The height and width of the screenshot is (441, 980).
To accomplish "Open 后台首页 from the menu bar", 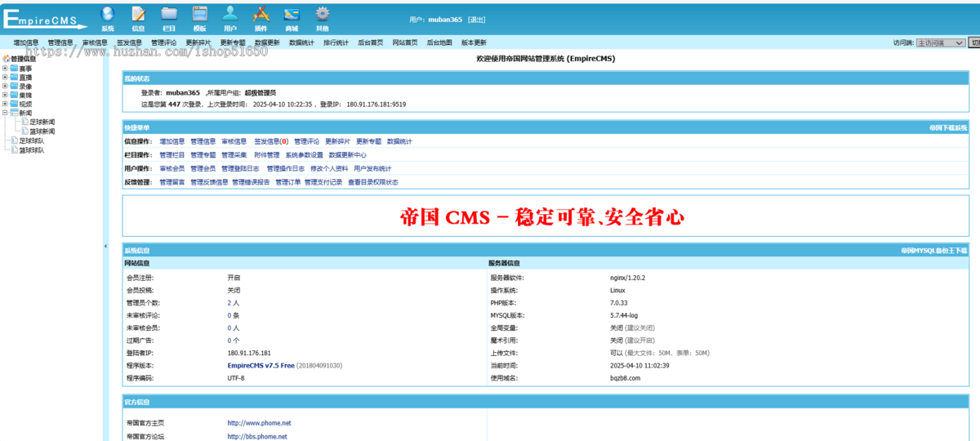I will 370,42.
